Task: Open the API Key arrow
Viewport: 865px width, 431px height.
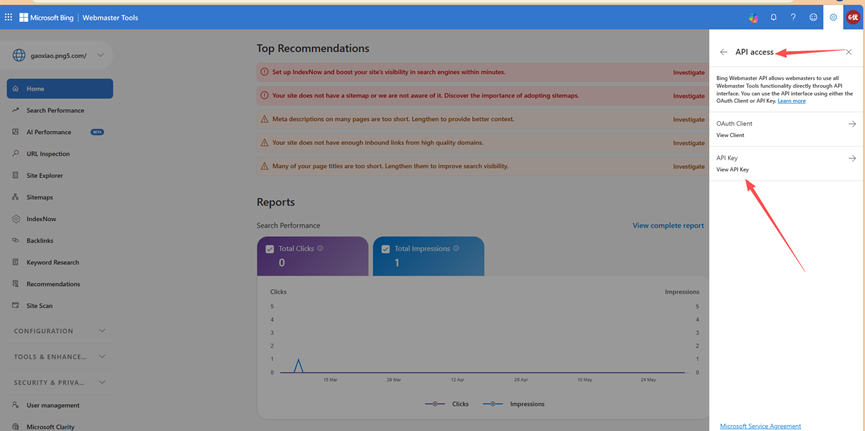Action: point(852,158)
